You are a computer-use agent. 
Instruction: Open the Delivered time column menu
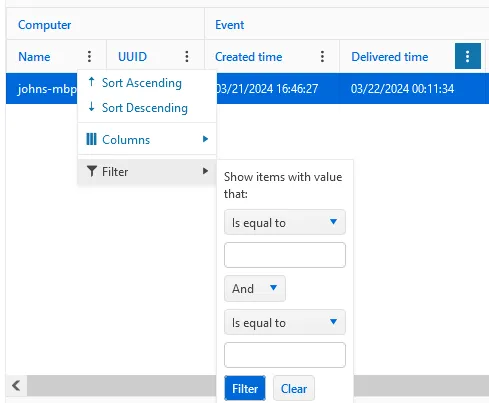(x=468, y=56)
